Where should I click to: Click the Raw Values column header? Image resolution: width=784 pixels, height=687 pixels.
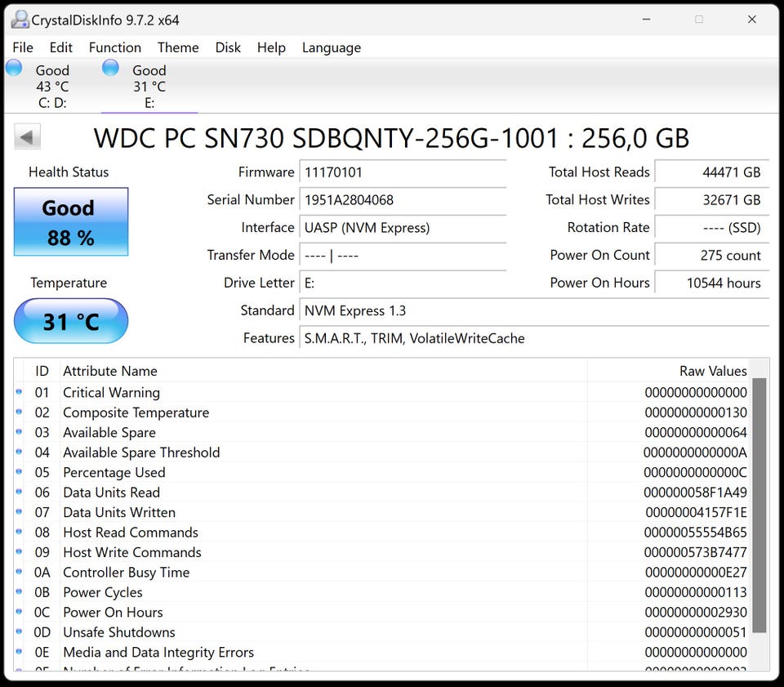(712, 371)
